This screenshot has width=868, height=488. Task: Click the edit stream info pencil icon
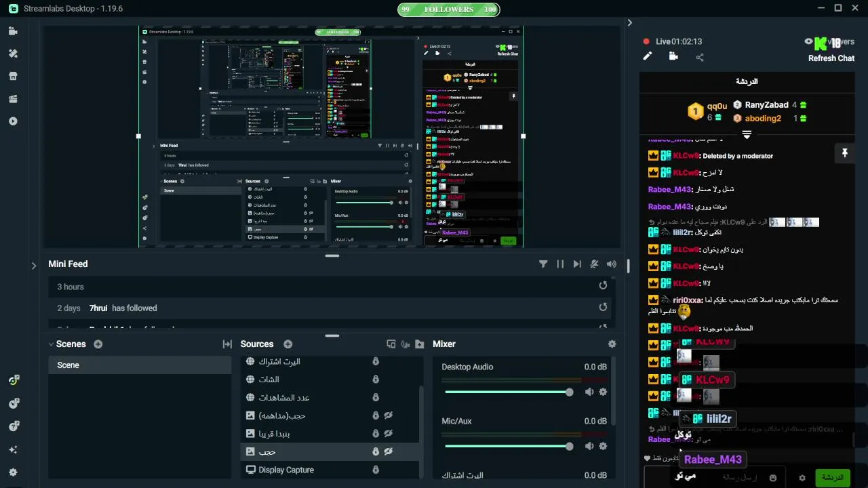point(648,56)
